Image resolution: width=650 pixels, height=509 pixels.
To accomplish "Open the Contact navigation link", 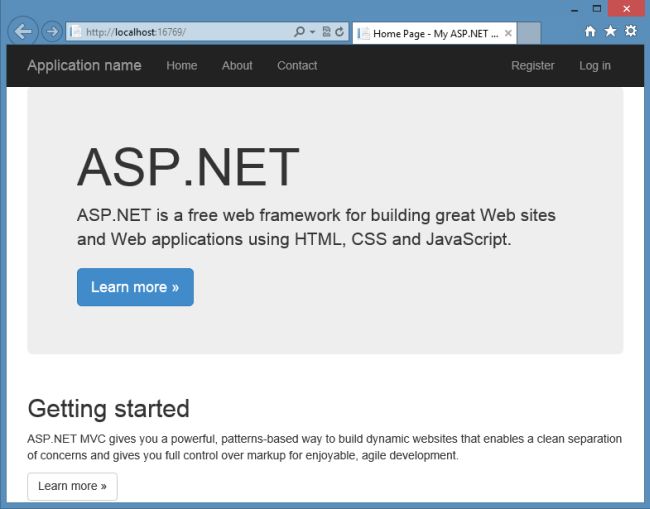I will coord(297,65).
